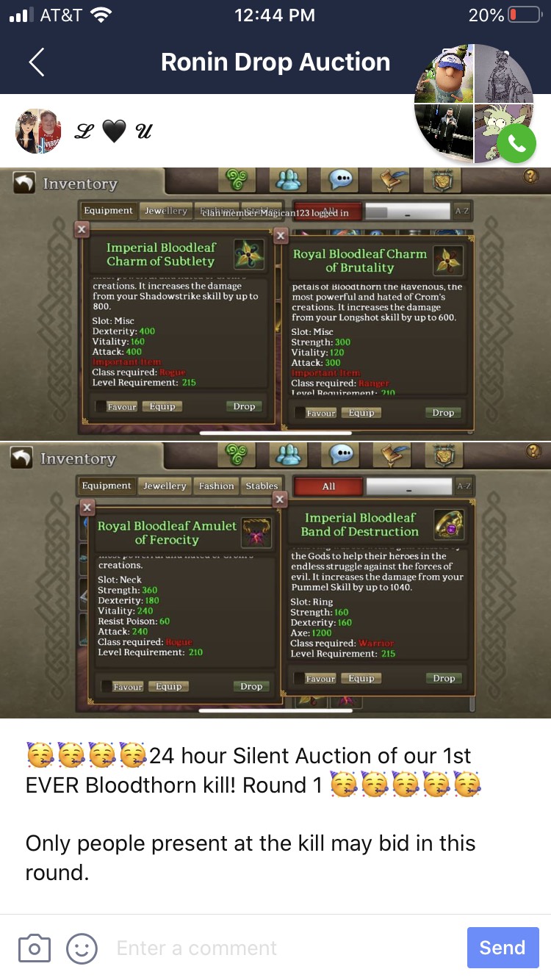Close the Royal Bloodleaf Amulet panel
This screenshot has height=980, width=551.
87,507
